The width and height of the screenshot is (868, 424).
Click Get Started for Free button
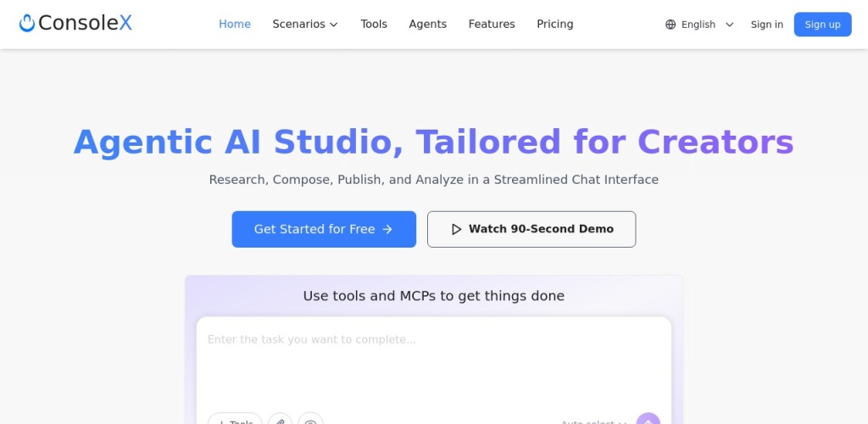click(324, 229)
